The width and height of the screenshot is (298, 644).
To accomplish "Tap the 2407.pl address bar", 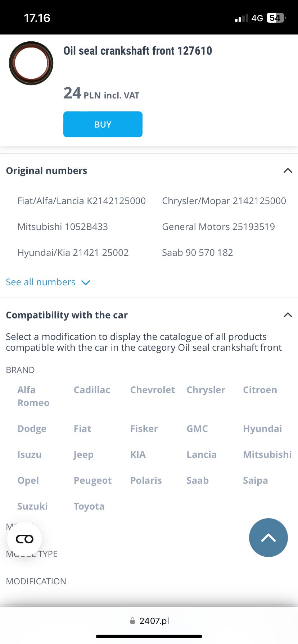I will 154,621.
